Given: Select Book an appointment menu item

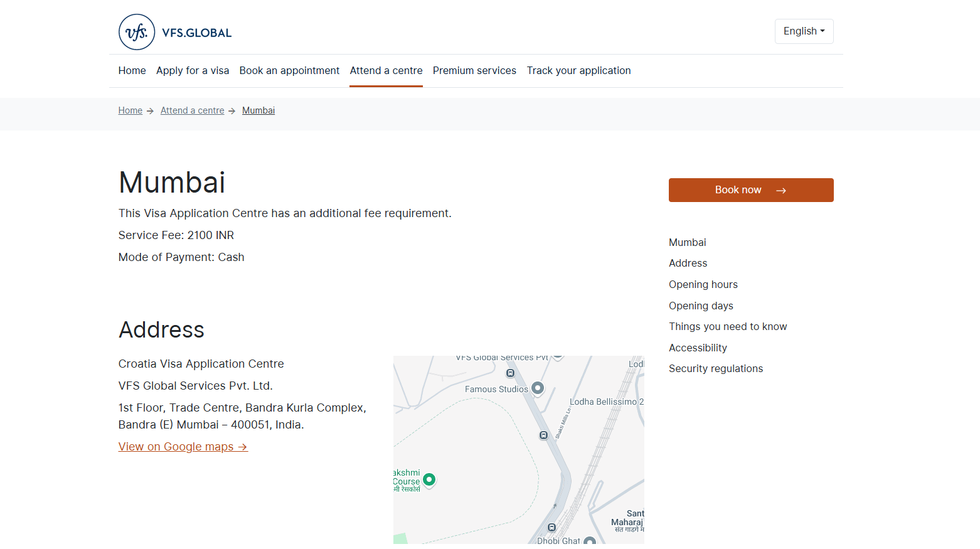Looking at the screenshot, I should click(x=289, y=70).
